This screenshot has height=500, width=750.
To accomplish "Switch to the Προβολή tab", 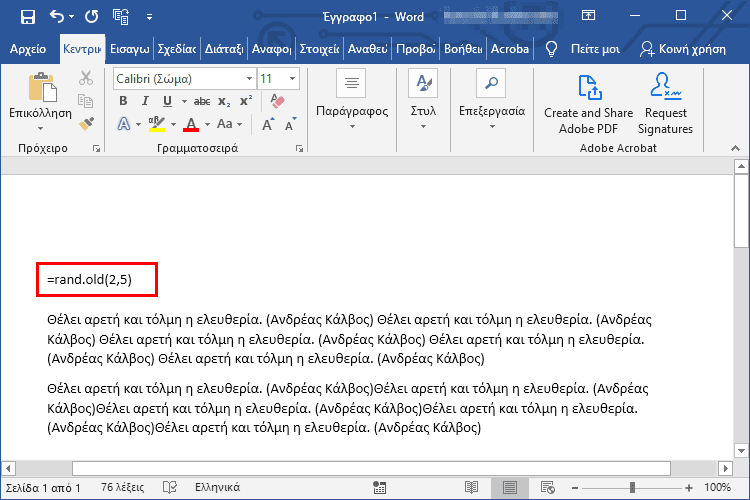I will 415,49.
